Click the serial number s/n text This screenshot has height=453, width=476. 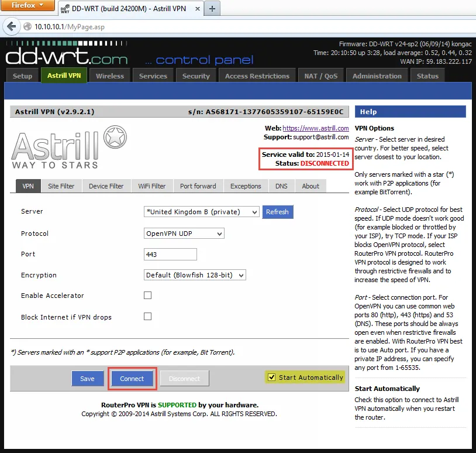[265, 112]
